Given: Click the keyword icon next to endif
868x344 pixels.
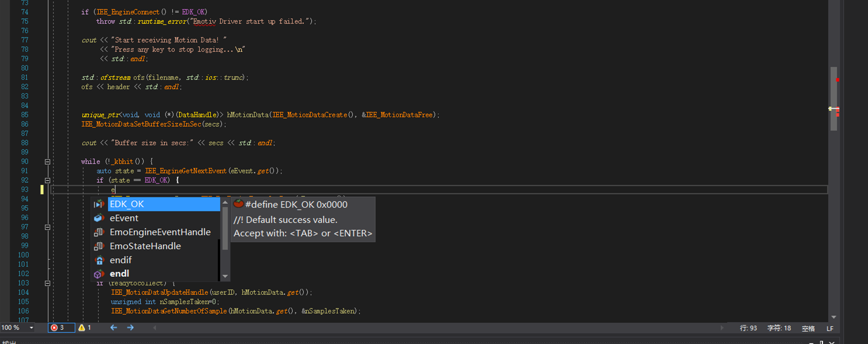Looking at the screenshot, I should tap(99, 260).
